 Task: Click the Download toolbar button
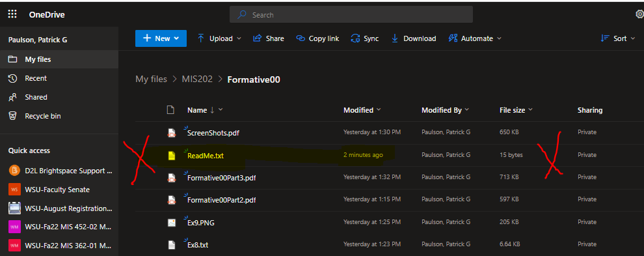click(413, 38)
